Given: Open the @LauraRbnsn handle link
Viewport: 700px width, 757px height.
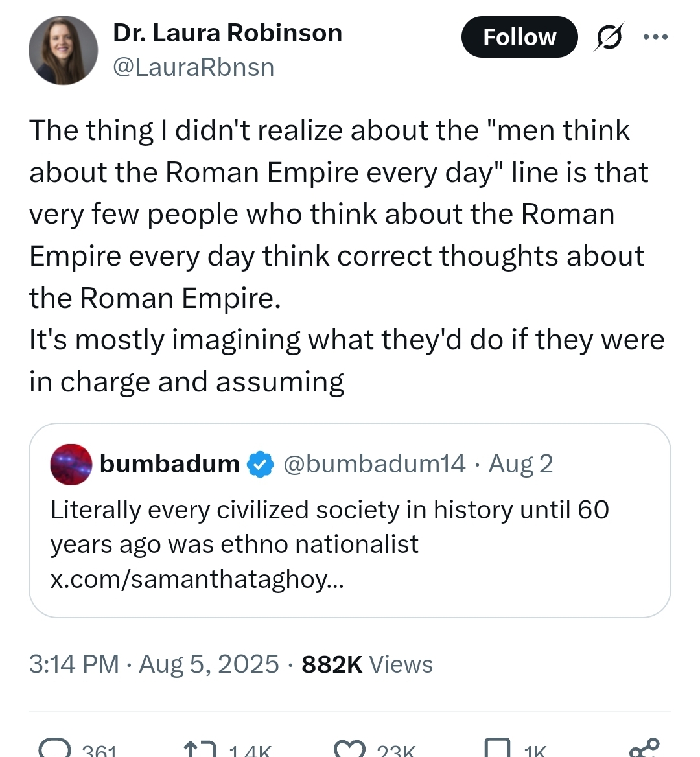Looking at the screenshot, I should (194, 67).
